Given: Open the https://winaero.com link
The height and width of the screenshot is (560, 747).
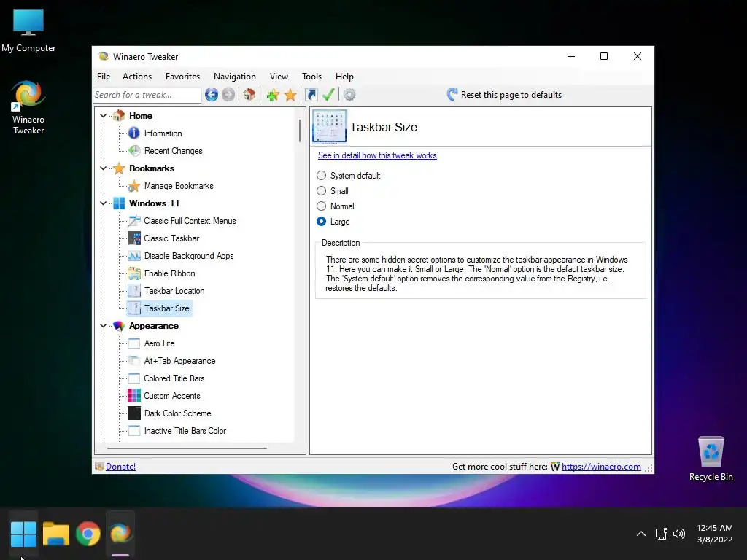Looking at the screenshot, I should click(601, 467).
